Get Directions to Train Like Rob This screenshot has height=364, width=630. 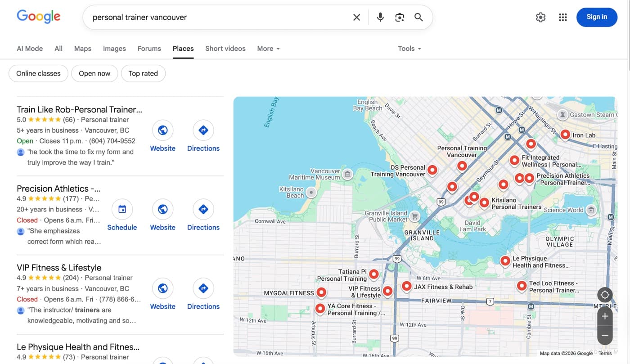tap(203, 130)
